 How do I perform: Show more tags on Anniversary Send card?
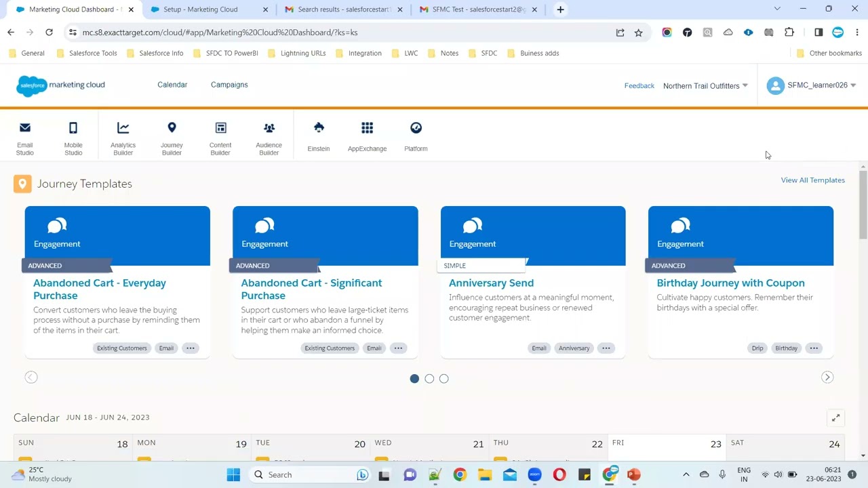[606, 348]
